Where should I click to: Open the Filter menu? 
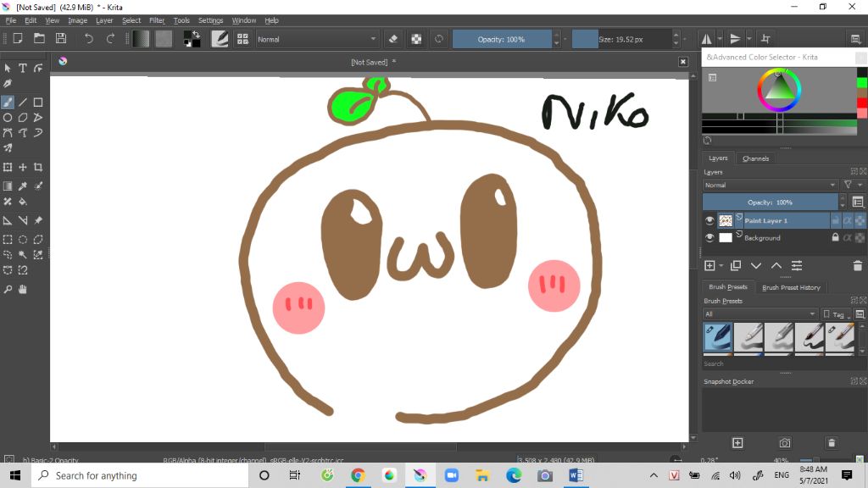pyautogui.click(x=157, y=20)
